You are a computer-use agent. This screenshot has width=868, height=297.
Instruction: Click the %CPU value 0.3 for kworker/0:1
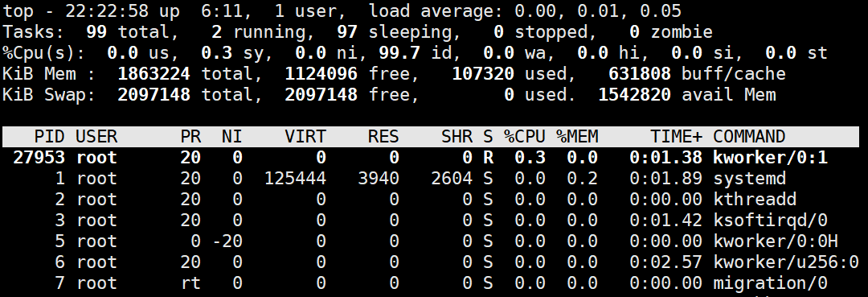[x=530, y=158]
